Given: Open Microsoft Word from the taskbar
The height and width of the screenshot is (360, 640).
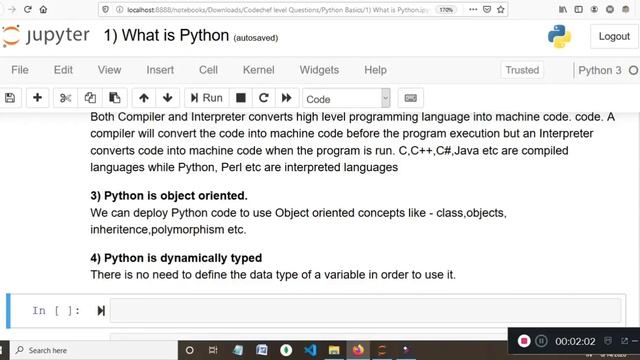Looking at the screenshot, I should 262,350.
